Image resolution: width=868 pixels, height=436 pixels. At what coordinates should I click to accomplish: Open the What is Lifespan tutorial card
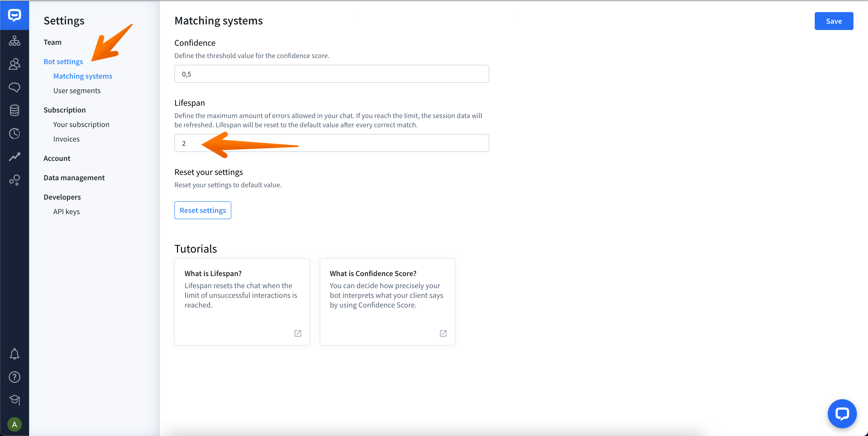[242, 302]
